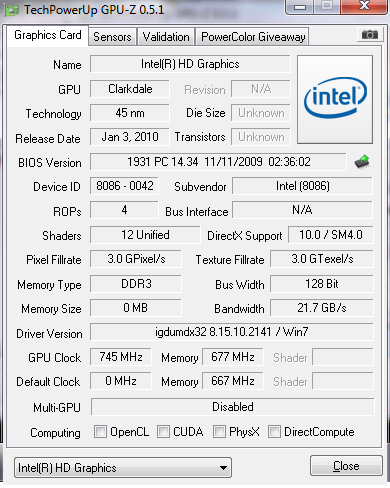Viewport: 390px width, 488px height.
Task: Click the Multi-GPU Disabled field
Action: click(232, 407)
